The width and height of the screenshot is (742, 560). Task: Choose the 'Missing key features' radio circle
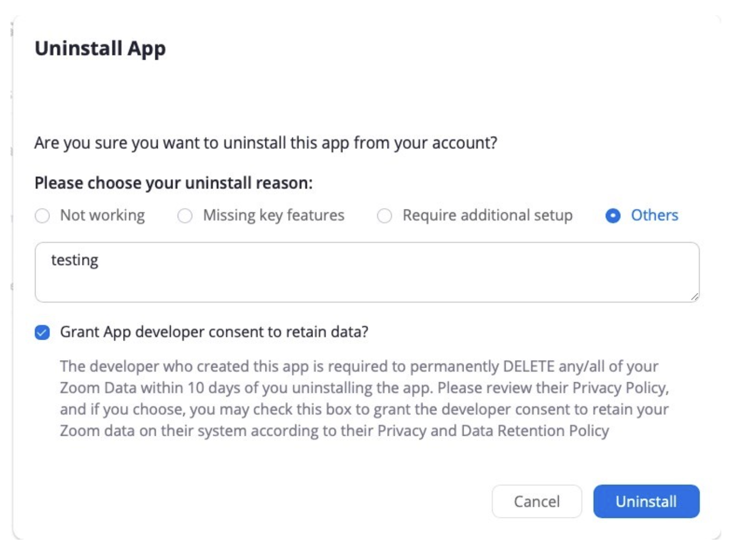coord(185,216)
